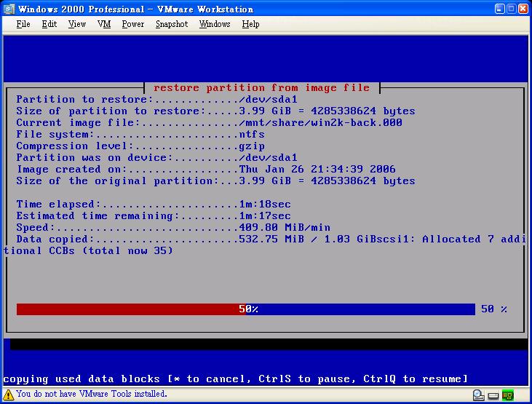Click the 'Partition was on device' line
The width and height of the screenshot is (532, 404).
coord(156,157)
